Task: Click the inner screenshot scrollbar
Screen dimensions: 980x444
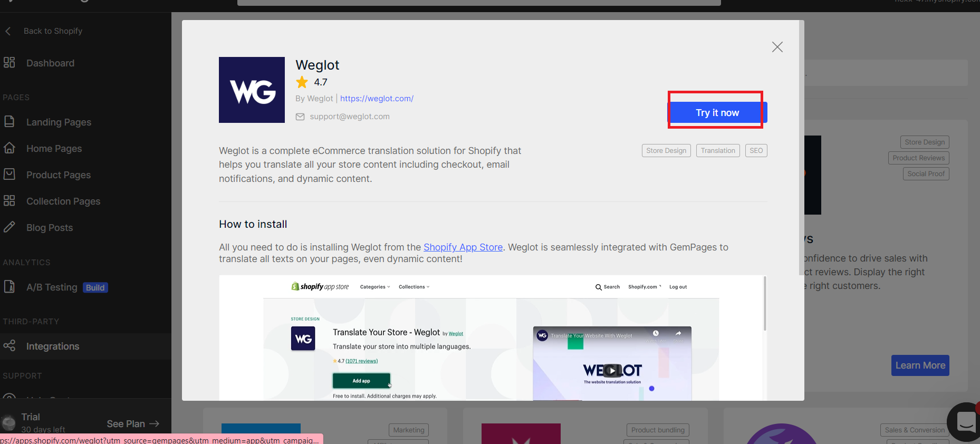Action: pos(765,303)
